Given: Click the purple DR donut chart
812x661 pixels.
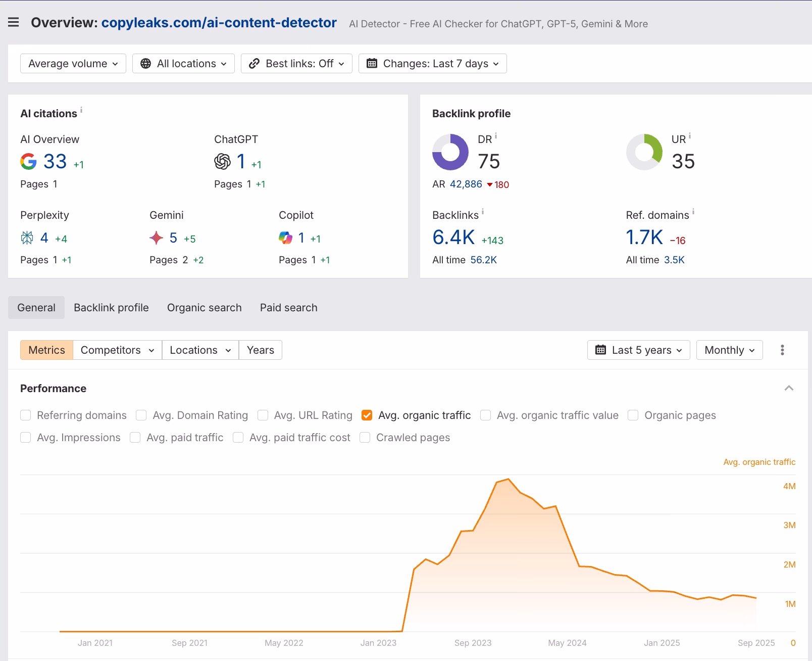Looking at the screenshot, I should [450, 152].
